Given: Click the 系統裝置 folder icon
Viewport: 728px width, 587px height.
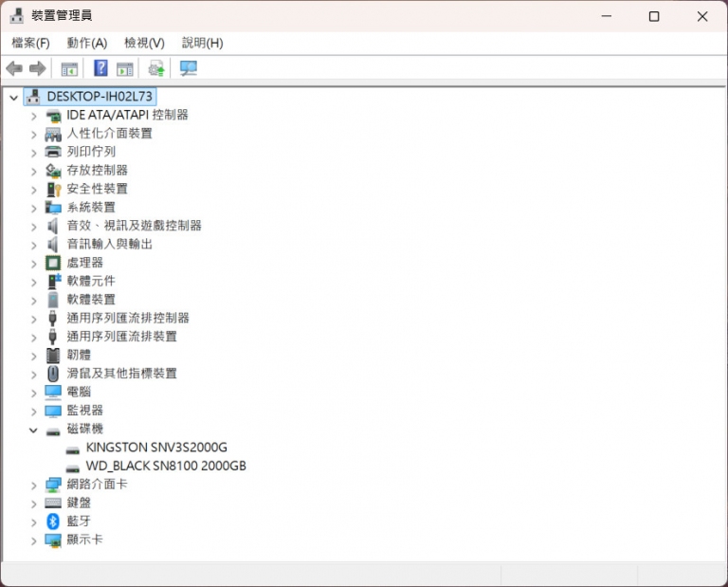Looking at the screenshot, I should click(x=53, y=208).
